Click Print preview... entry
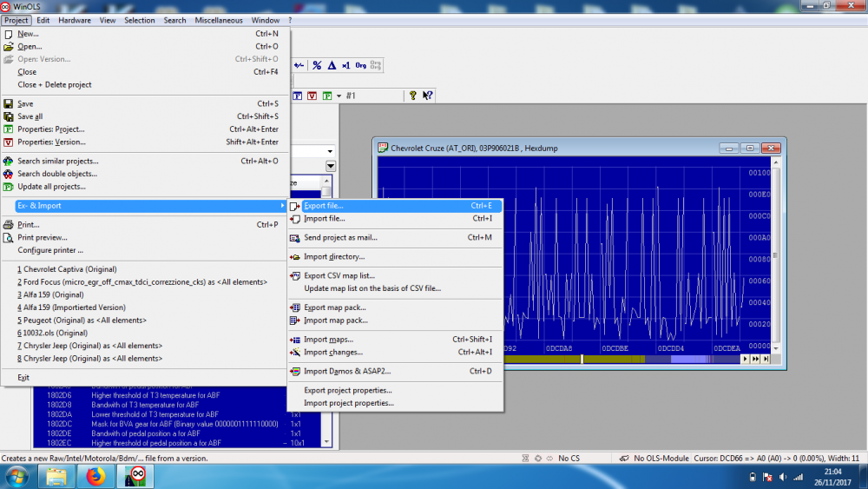 point(144,237)
